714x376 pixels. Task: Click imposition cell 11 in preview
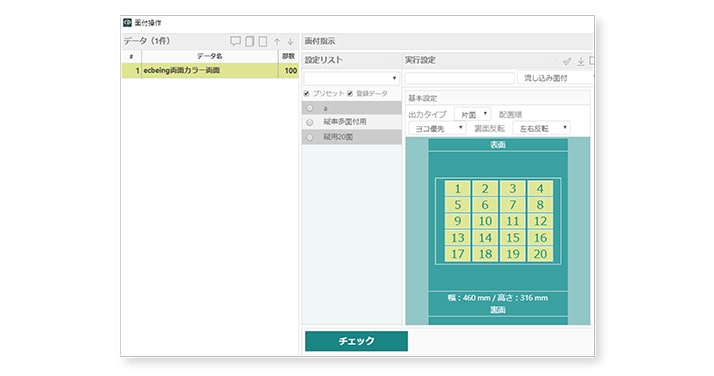tap(513, 221)
